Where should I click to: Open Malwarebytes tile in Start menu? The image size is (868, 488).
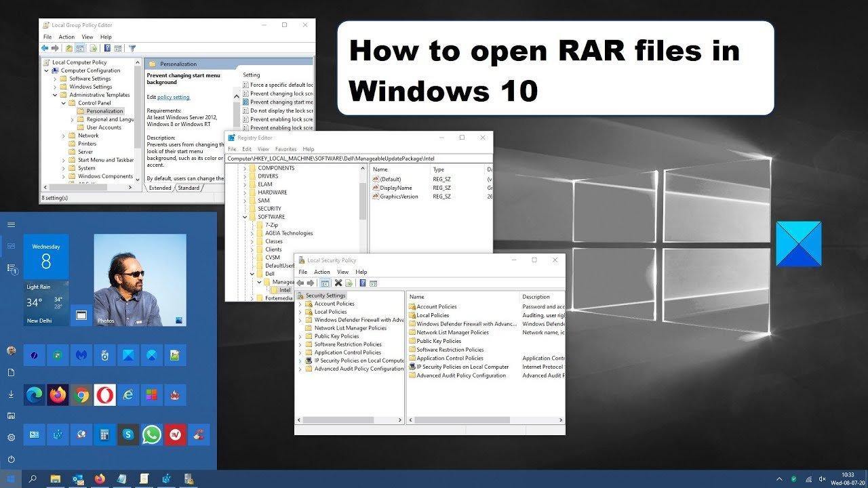pos(81,354)
